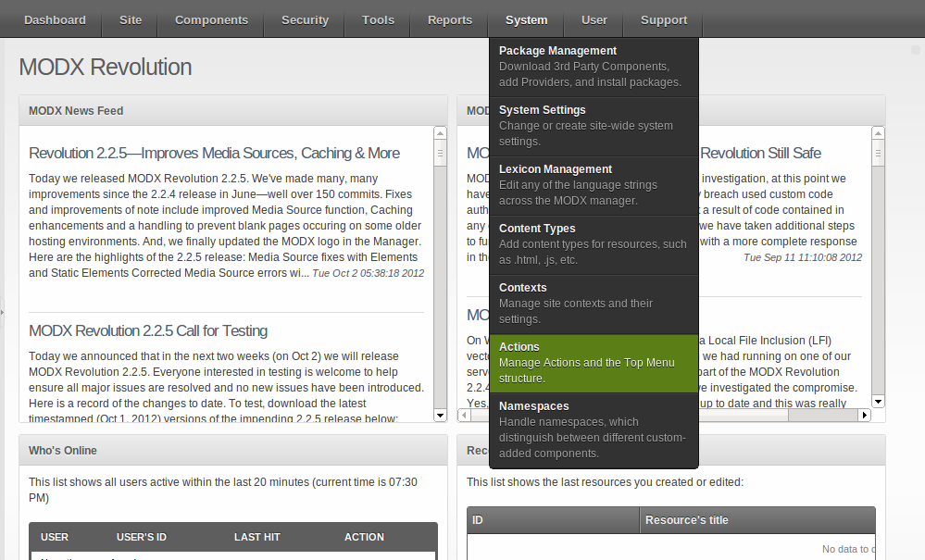Click security feed scrollbar down arrow
The height and width of the screenshot is (560, 925).
pos(879,402)
